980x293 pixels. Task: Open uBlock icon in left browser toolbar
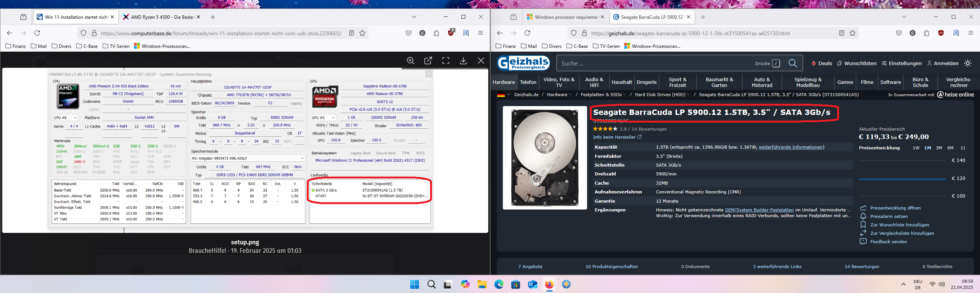coord(451,33)
